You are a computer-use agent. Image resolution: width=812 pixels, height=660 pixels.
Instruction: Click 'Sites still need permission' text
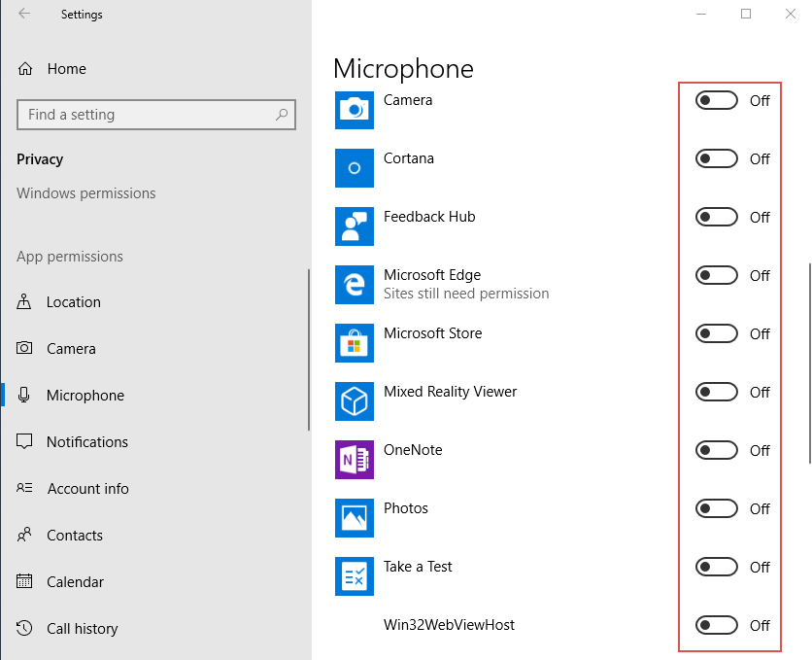(466, 294)
